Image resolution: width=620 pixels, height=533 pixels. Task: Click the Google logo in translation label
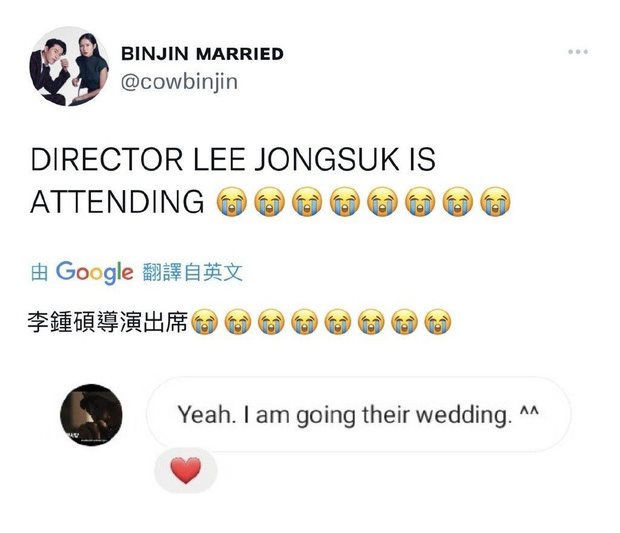(x=94, y=272)
